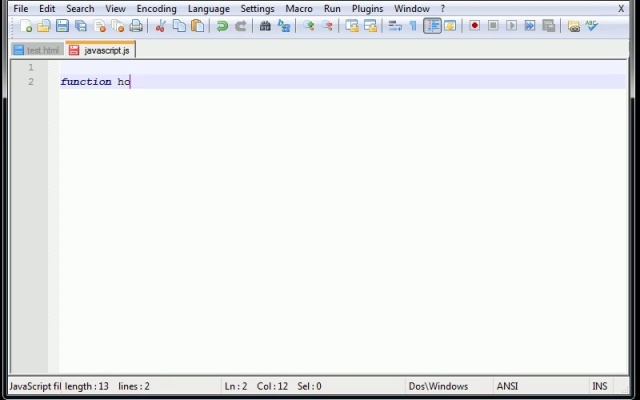Zoom in using the magnifier icon

coord(309,26)
